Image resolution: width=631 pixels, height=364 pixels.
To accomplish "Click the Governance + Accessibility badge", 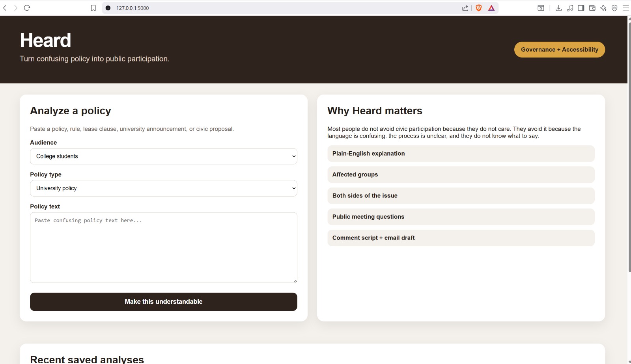I will tap(560, 50).
